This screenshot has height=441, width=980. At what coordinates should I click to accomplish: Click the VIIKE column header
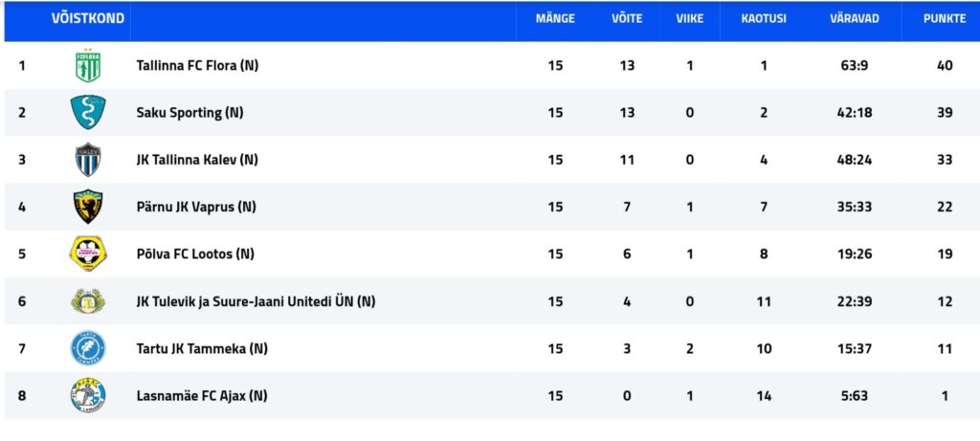coord(689,19)
